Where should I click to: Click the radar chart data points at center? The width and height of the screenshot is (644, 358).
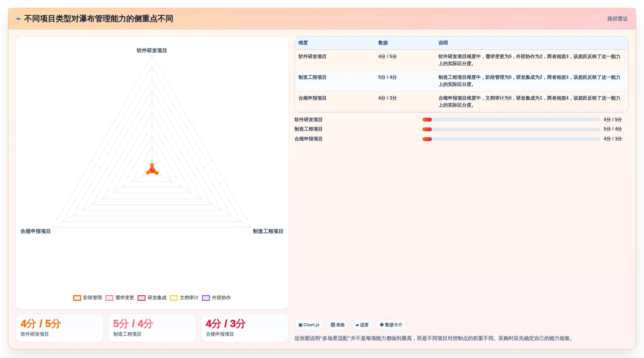[x=152, y=169]
